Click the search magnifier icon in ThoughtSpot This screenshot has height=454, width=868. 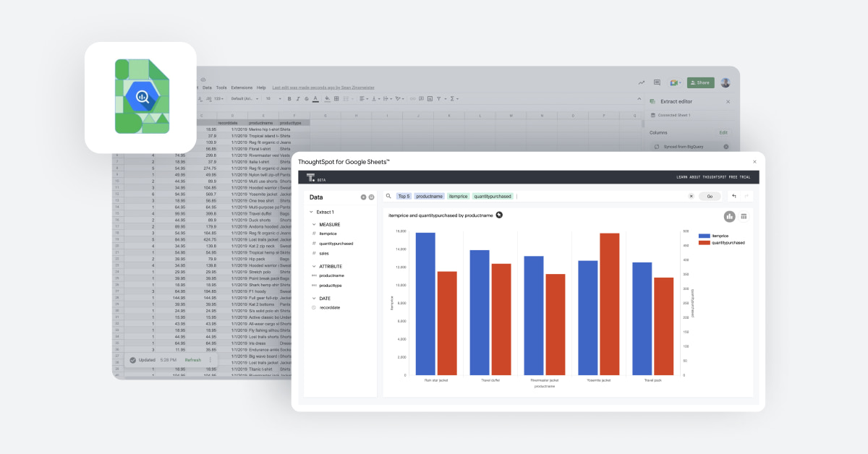pyautogui.click(x=388, y=196)
